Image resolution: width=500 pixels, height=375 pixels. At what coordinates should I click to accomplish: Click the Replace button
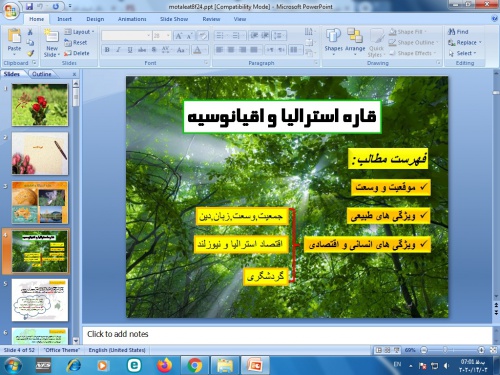(465, 42)
